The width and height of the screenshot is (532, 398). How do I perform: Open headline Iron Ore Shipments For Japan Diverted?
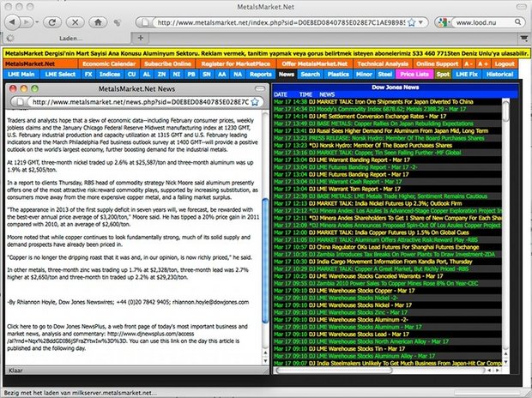[391, 102]
